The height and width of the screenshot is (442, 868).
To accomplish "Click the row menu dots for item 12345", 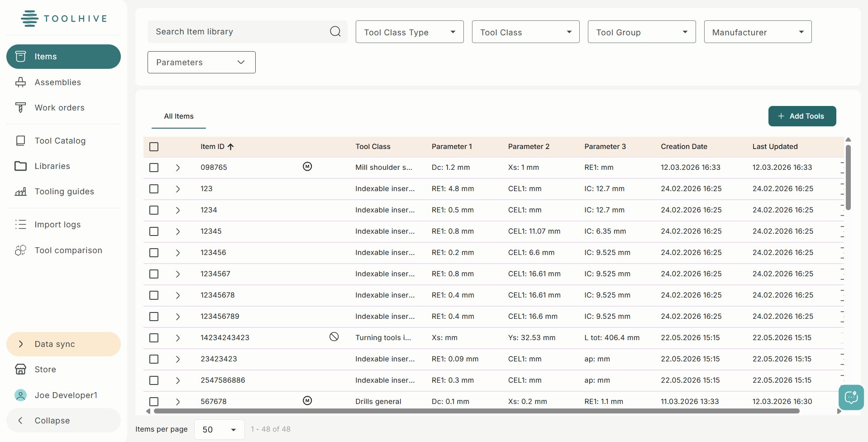I will click(842, 231).
